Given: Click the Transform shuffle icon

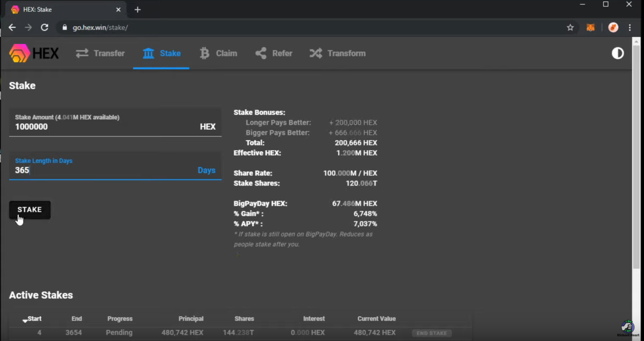Looking at the screenshot, I should [x=316, y=53].
